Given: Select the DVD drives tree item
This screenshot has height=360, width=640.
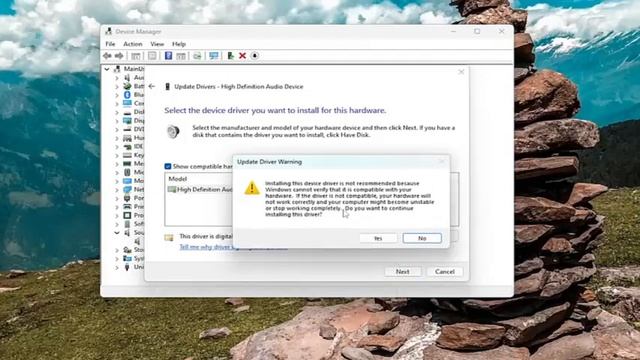Looking at the screenshot, I should pos(134,129).
